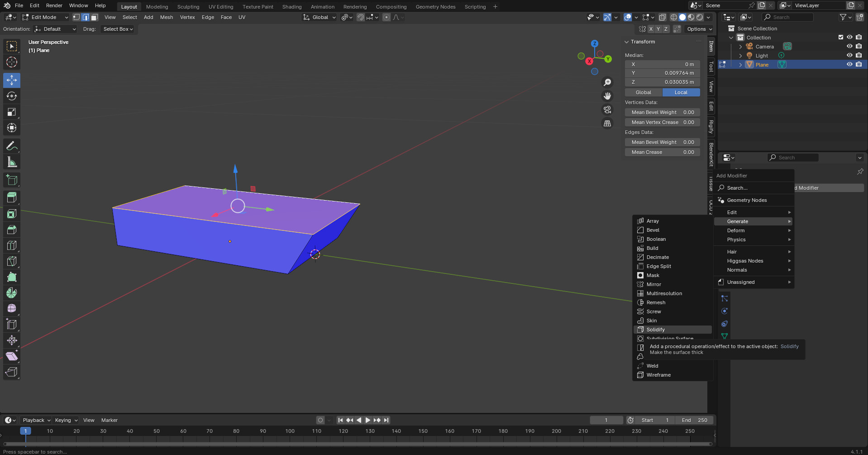Screen dimensions: 868x455
Task: Toggle Collection exclude checkbox
Action: 840,37
